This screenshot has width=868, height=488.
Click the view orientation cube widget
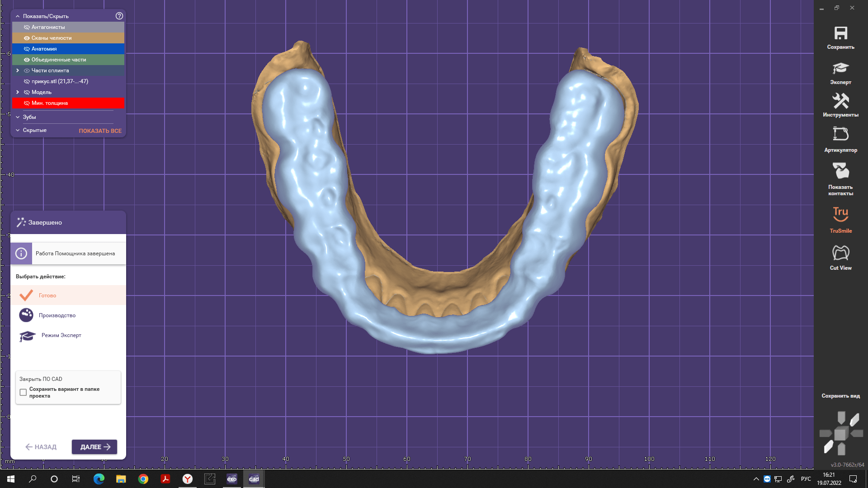(840, 434)
